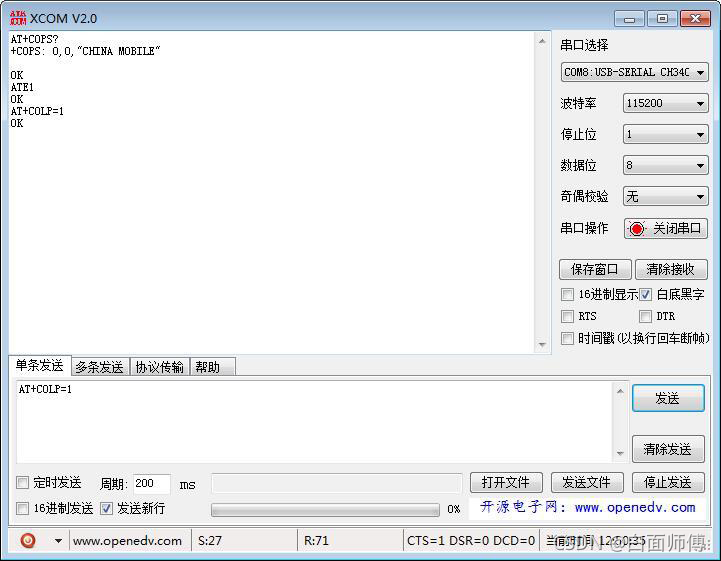The image size is (721, 561).
Task: Click www.openedv.com in the status bar
Action: pos(127,541)
